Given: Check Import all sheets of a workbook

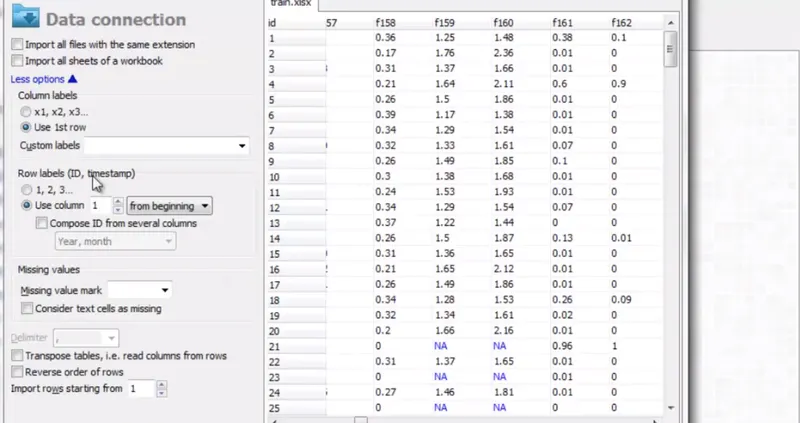Looking at the screenshot, I should (x=17, y=60).
